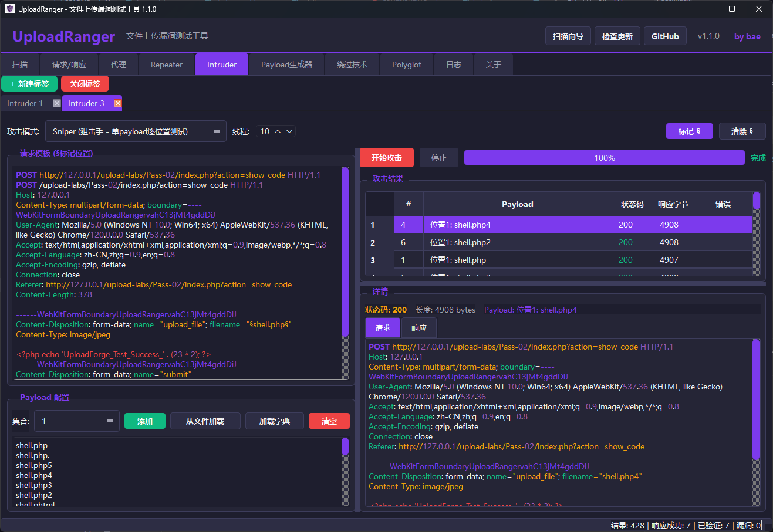Click the 标记 § button

coord(690,131)
